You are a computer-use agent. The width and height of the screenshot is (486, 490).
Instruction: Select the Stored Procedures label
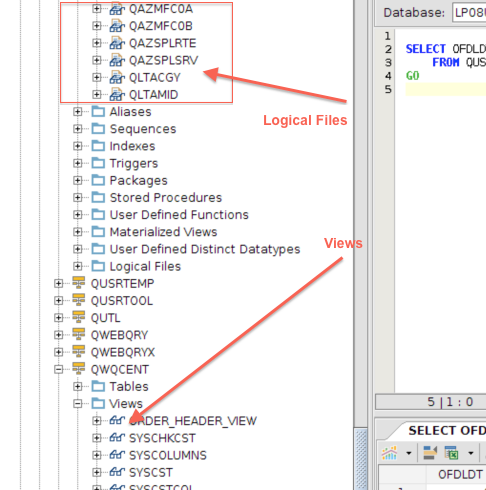(166, 198)
